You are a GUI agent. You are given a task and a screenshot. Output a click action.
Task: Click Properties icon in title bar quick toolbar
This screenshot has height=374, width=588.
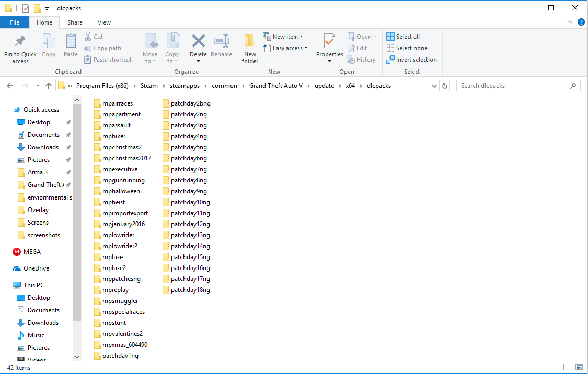(26, 8)
